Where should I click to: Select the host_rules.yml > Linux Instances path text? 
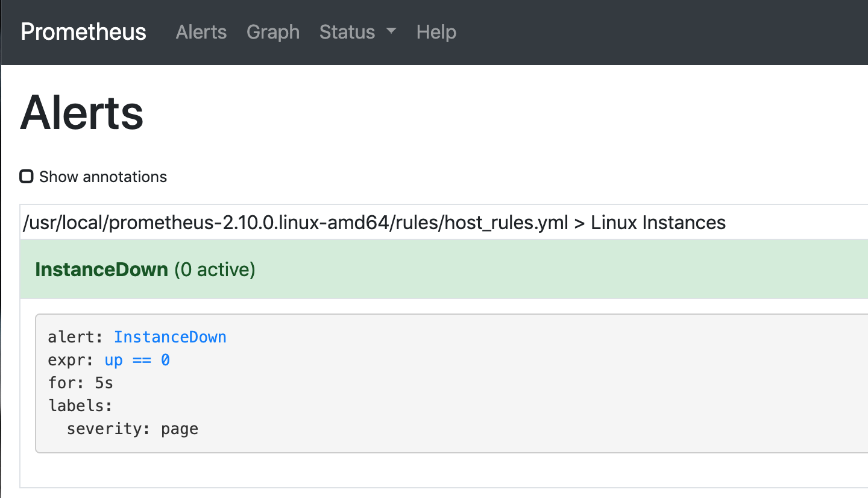374,222
